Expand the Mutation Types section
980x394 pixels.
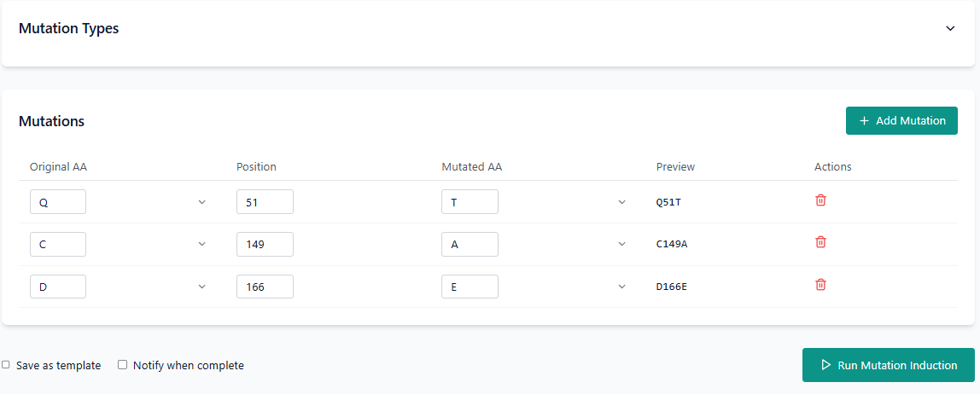950,28
